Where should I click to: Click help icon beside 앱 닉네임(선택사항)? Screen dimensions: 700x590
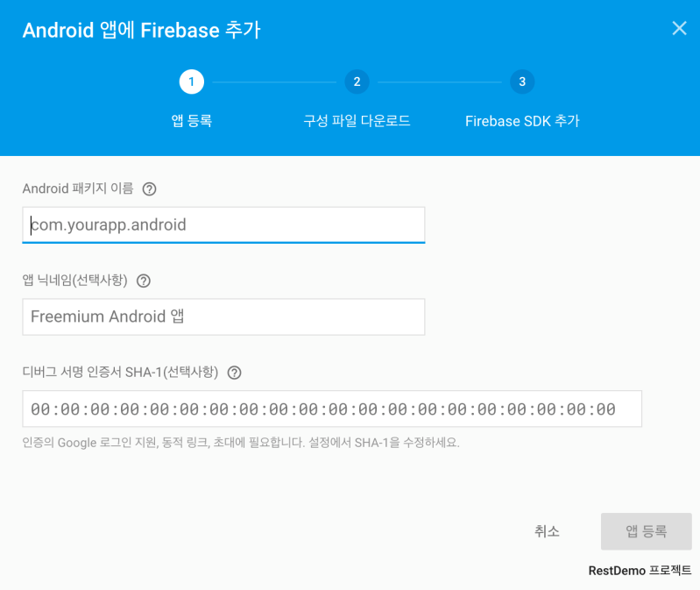coord(144,281)
